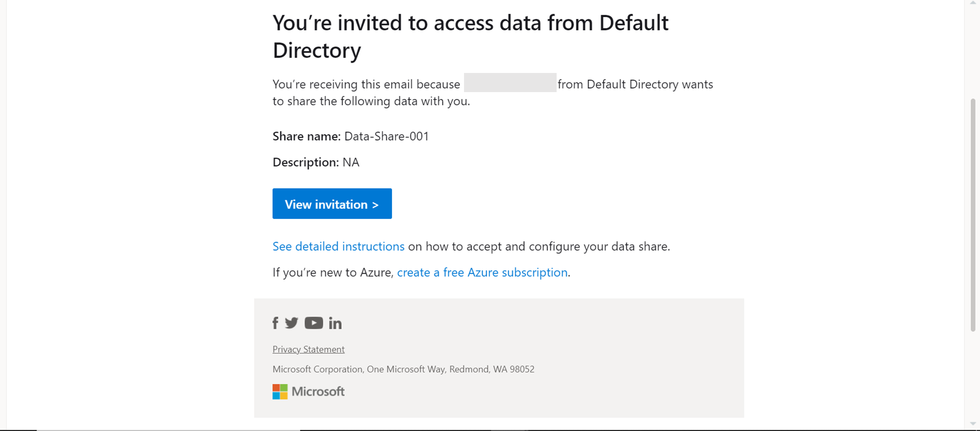Click the Share name label

[306, 136]
